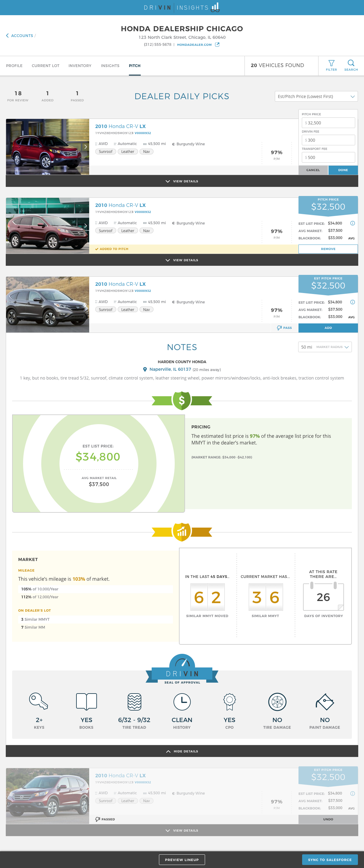Click info icon beside first $34,800 list price
Screen dimensions: 364x868
click(352, 223)
